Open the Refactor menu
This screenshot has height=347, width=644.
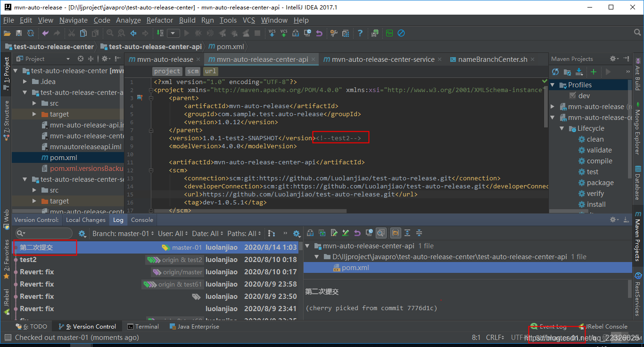pyautogui.click(x=160, y=20)
